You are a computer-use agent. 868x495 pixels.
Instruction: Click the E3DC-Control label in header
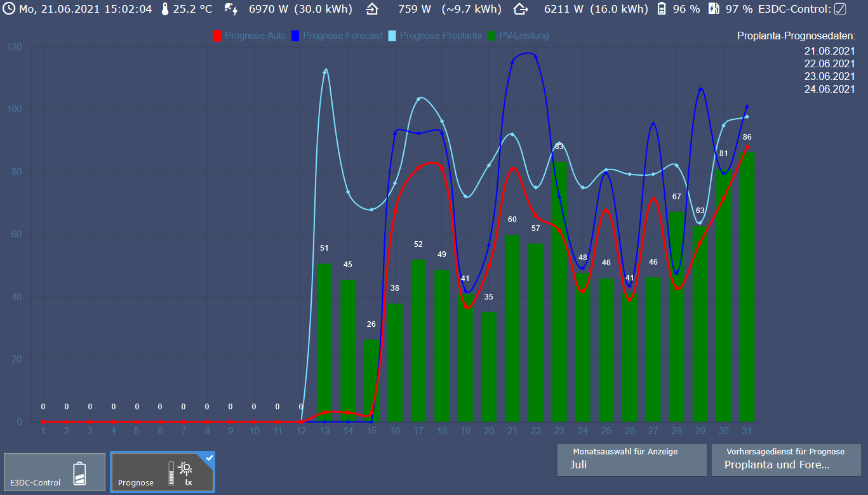pyautogui.click(x=796, y=9)
